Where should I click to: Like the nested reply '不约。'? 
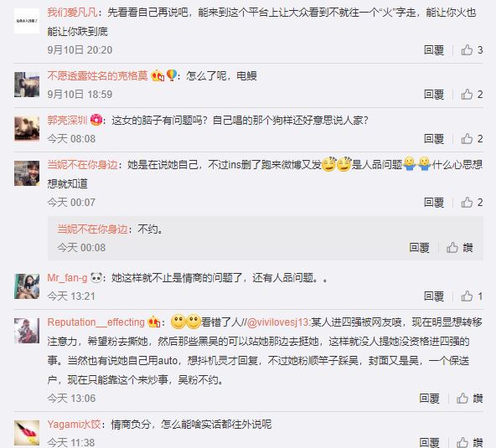tap(460, 248)
